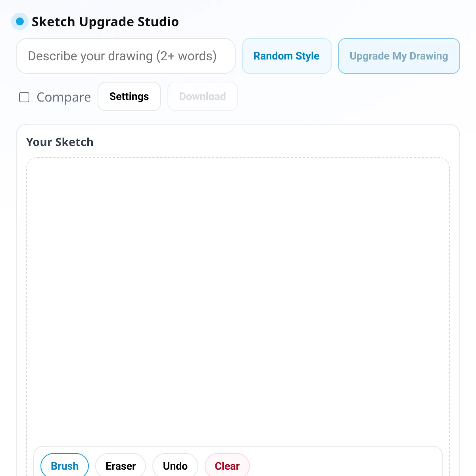Enable the Compare checkbox
This screenshot has width=476, height=476.
[x=24, y=97]
